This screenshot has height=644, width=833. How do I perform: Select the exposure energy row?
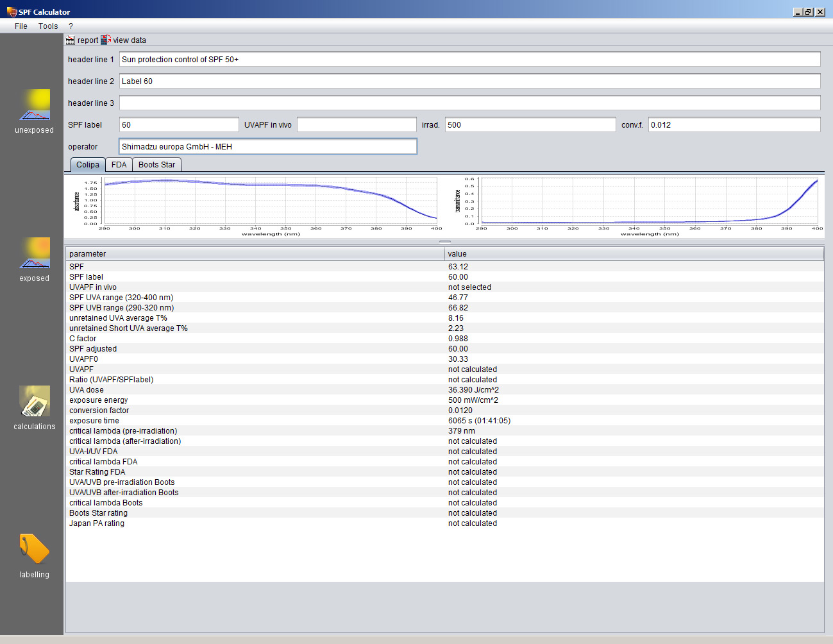[x=444, y=400]
